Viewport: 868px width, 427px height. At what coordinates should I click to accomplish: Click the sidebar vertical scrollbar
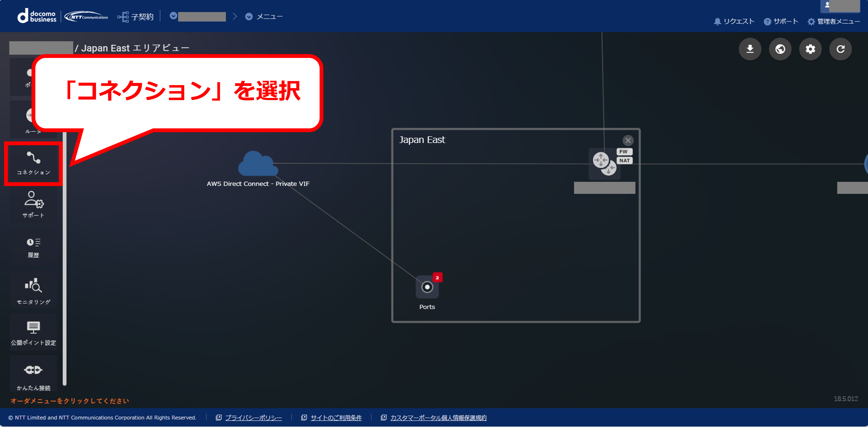64,258
